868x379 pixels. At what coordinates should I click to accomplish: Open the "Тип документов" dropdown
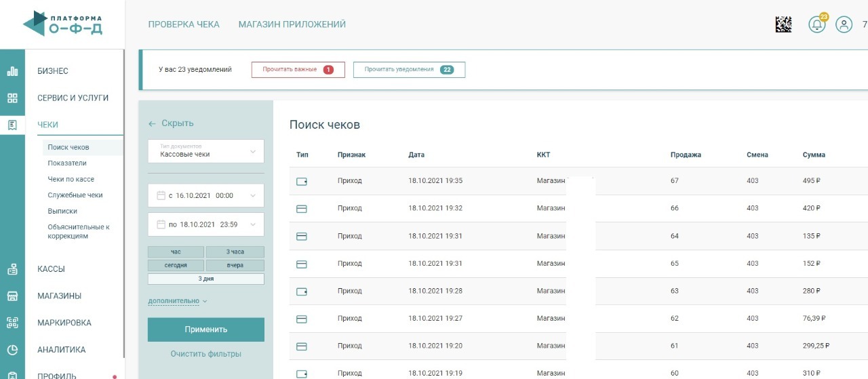[205, 151]
